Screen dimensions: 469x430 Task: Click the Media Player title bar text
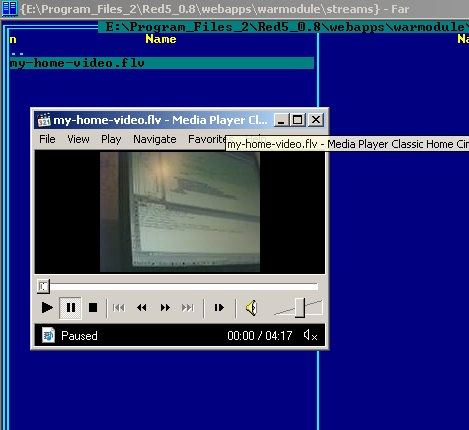[x=160, y=120]
